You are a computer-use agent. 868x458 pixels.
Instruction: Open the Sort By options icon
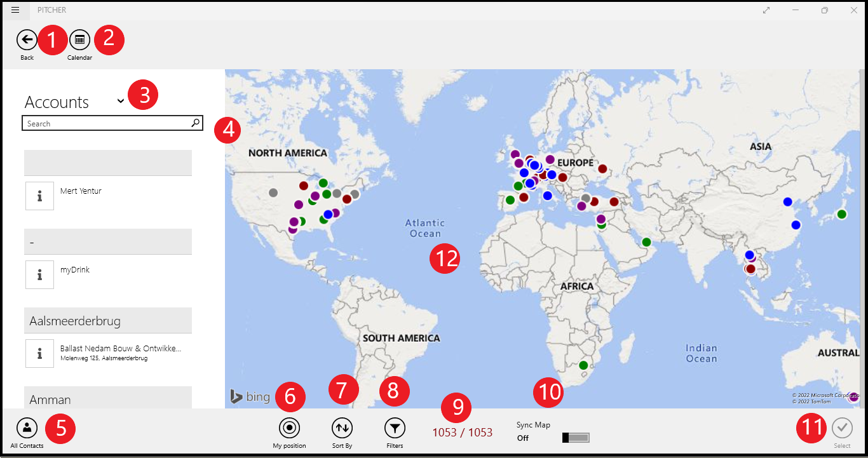tap(342, 429)
